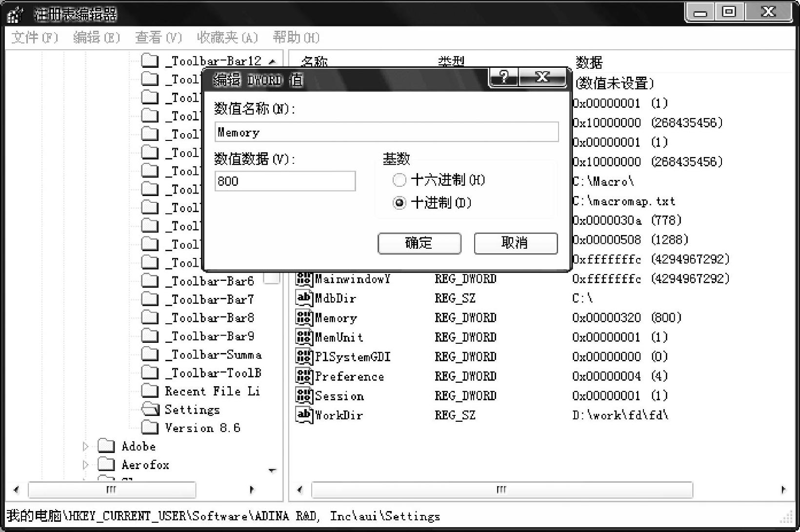This screenshot has width=800, height=532.
Task: Click the _Toolbar-Bar7 folder icon
Action: coord(150,299)
